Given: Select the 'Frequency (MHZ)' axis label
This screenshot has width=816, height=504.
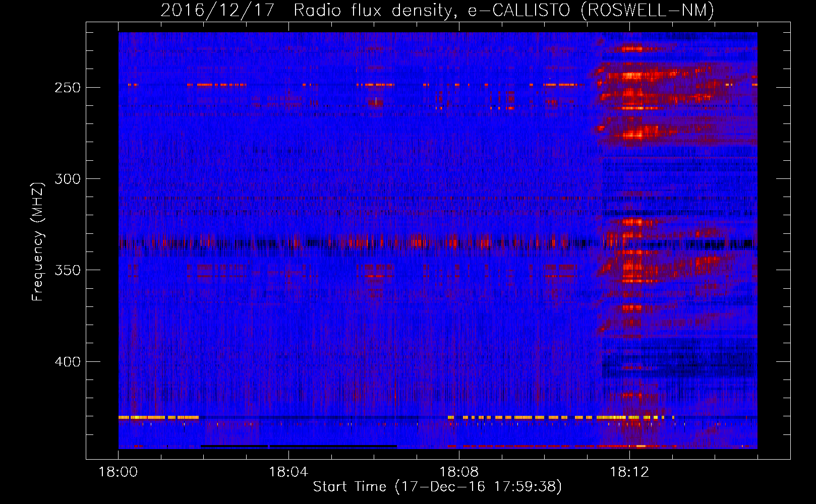Looking at the screenshot, I should pyautogui.click(x=38, y=241).
